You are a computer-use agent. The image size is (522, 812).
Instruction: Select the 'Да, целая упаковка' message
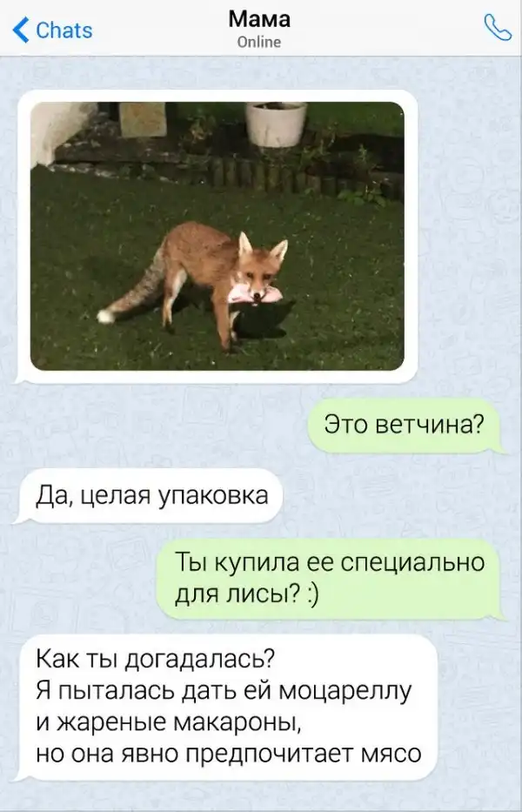coord(151,495)
